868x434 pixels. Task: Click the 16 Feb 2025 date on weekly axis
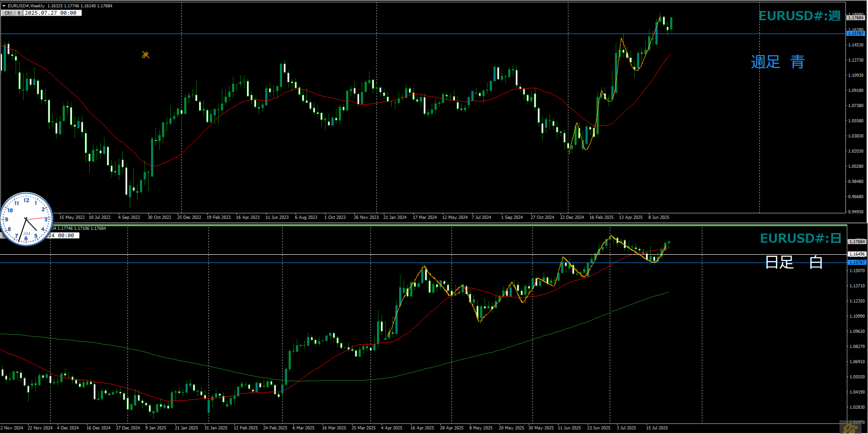pyautogui.click(x=602, y=217)
